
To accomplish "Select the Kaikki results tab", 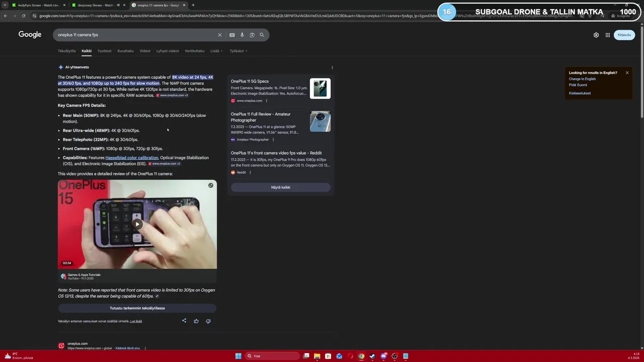I will click(x=87, y=51).
